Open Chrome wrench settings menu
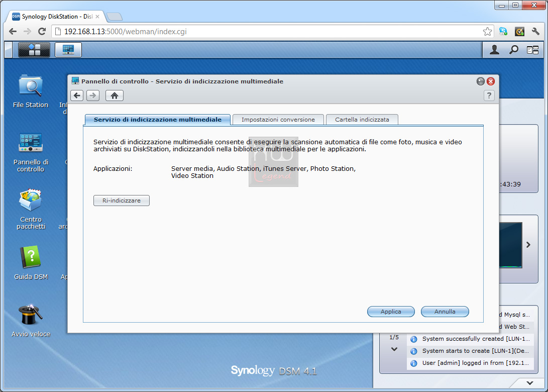548x392 pixels. point(535,32)
